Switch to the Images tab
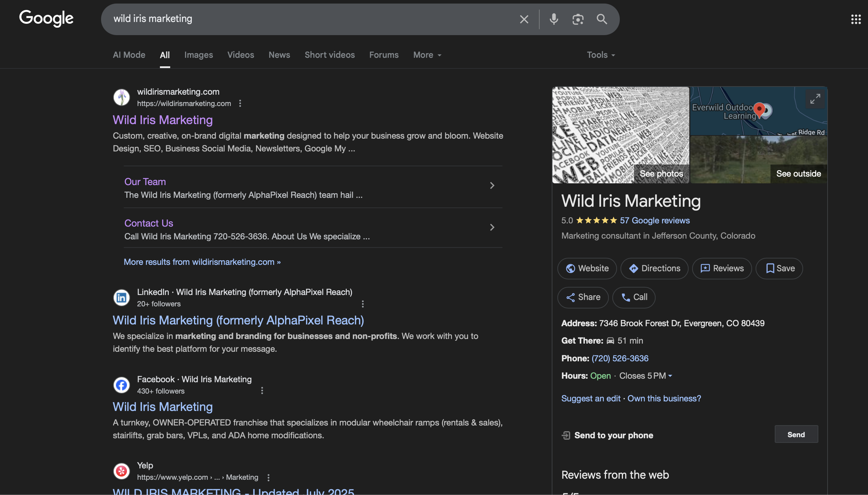Viewport: 868px width, 495px height. click(x=198, y=55)
